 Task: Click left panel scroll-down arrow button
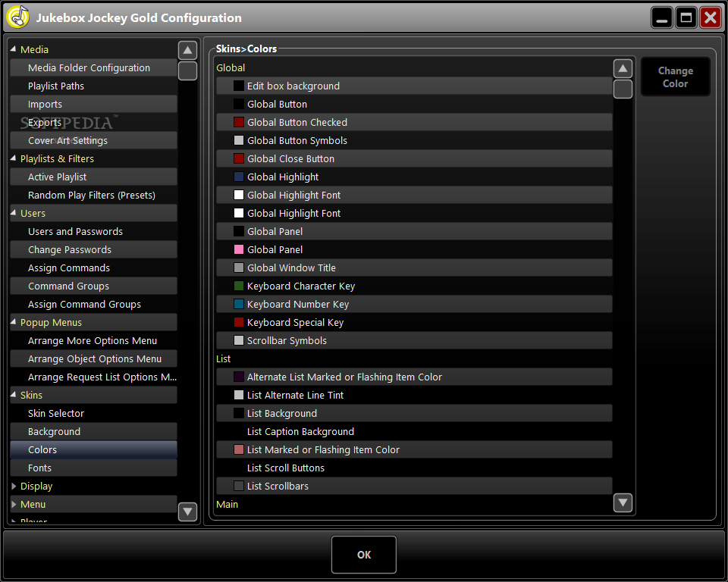(187, 512)
